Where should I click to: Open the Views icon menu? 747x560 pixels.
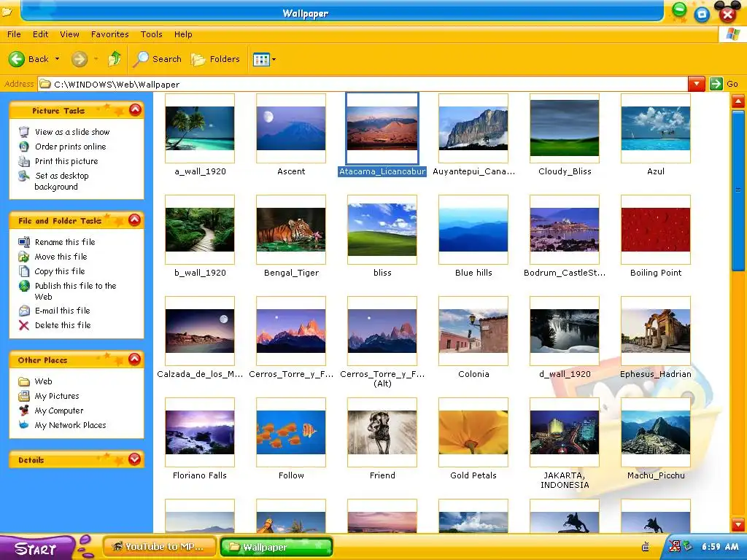click(x=264, y=60)
